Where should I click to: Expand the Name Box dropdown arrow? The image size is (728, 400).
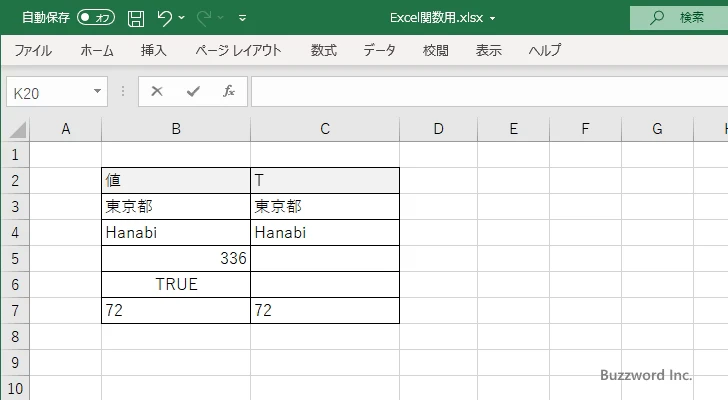98,91
